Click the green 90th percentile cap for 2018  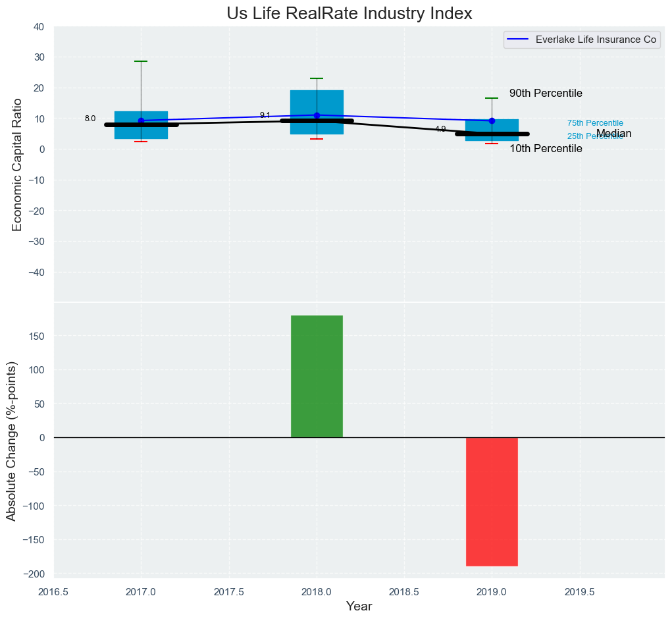pyautogui.click(x=317, y=78)
